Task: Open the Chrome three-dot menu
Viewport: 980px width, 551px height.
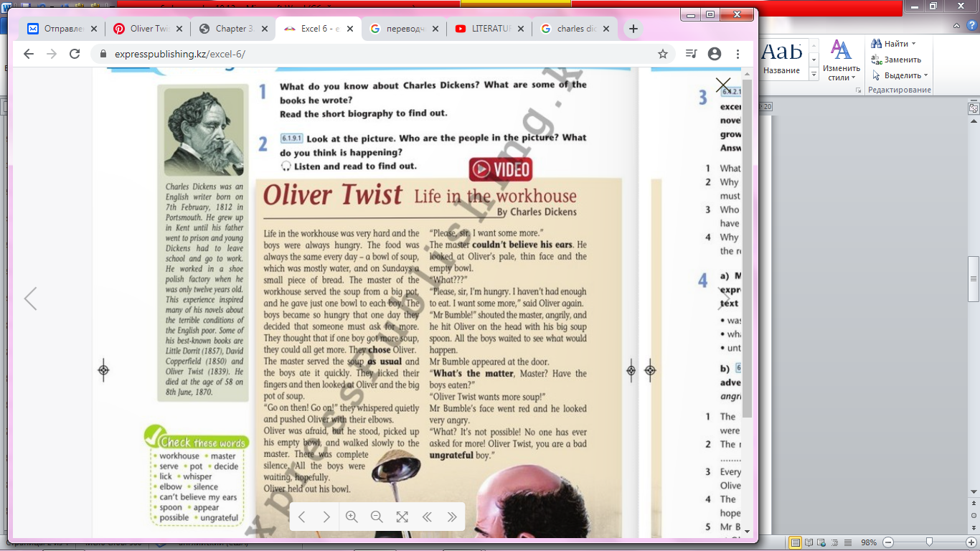Action: (738, 54)
